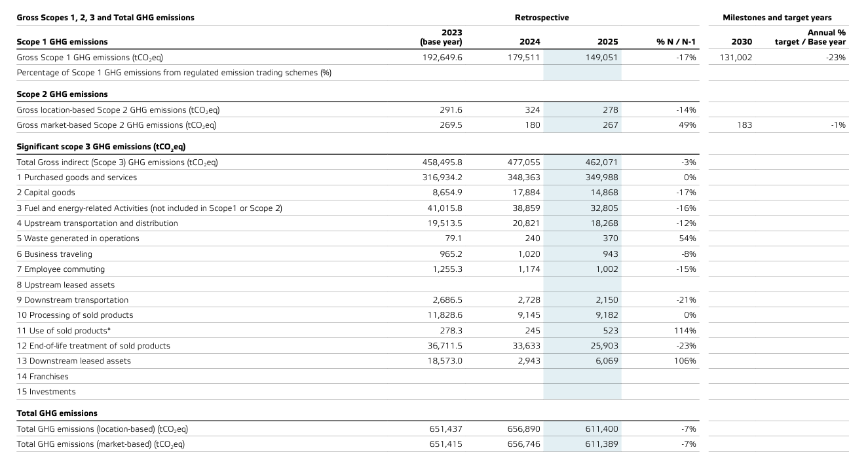868x454 pixels.
Task: Select the 'Scope 2 GHG emissions' section heading
Action: [x=62, y=94]
